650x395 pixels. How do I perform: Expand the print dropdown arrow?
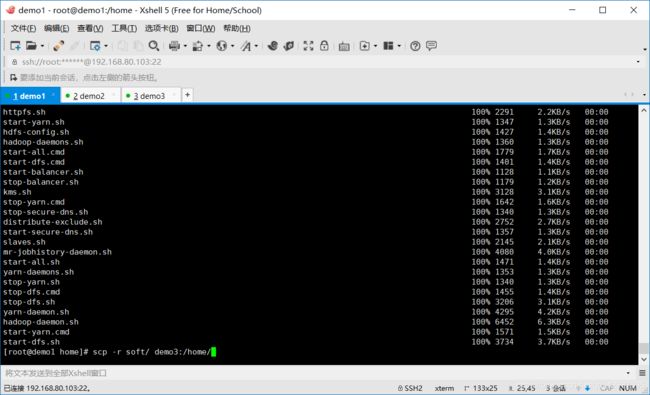coord(185,46)
